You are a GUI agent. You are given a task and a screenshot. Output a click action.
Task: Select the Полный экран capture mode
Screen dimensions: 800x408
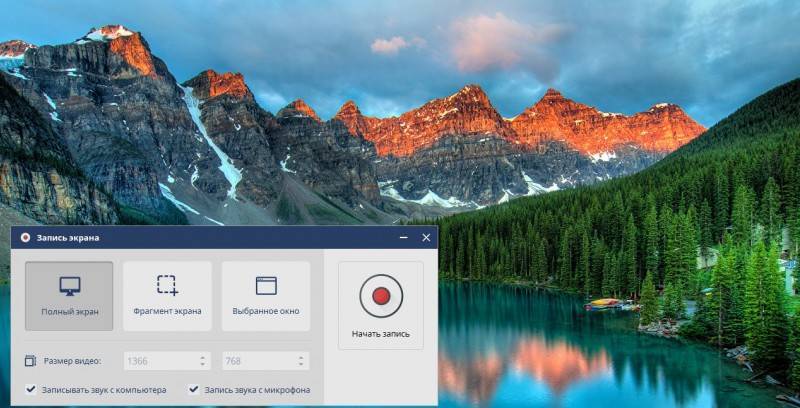pyautogui.click(x=69, y=296)
